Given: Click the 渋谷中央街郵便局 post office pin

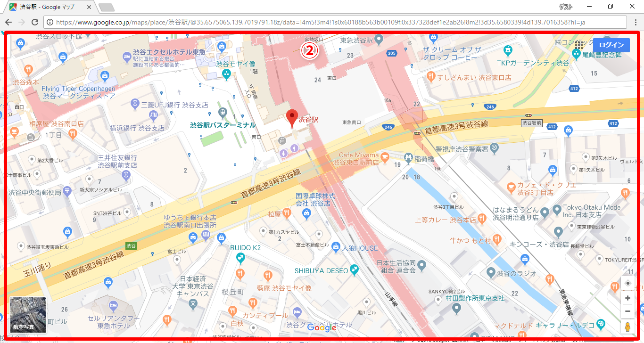Looking at the screenshot, I should pos(67,191).
